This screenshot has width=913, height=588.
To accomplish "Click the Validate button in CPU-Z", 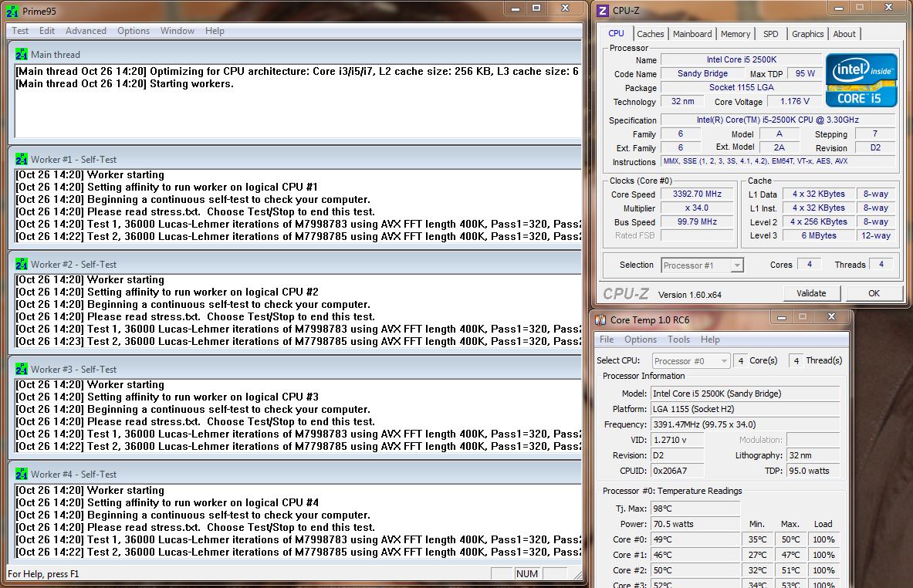I will pyautogui.click(x=811, y=293).
